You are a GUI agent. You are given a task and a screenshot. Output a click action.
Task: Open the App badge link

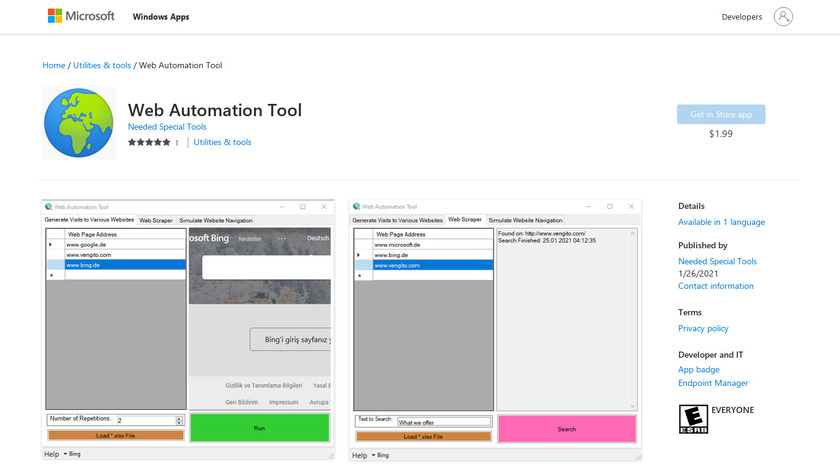pyautogui.click(x=698, y=370)
